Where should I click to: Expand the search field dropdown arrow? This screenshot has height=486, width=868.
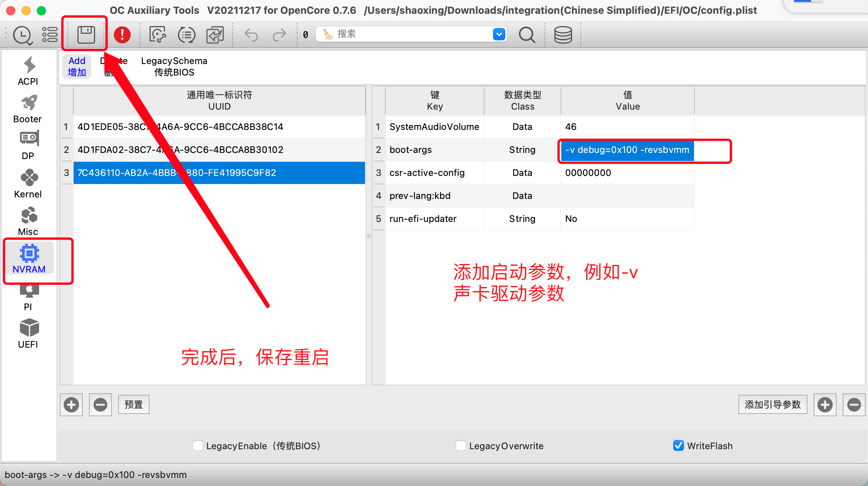(499, 34)
